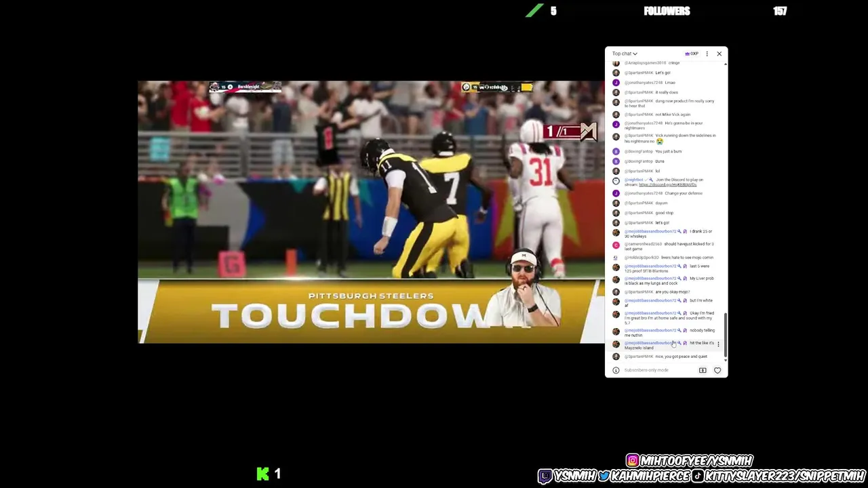Click the follower count 157
The image size is (868, 488).
780,11
